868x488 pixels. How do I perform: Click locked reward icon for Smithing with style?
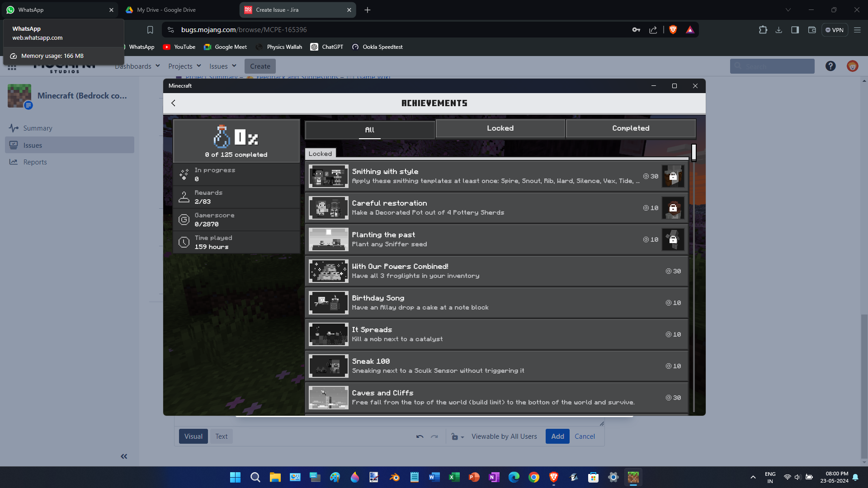point(673,176)
